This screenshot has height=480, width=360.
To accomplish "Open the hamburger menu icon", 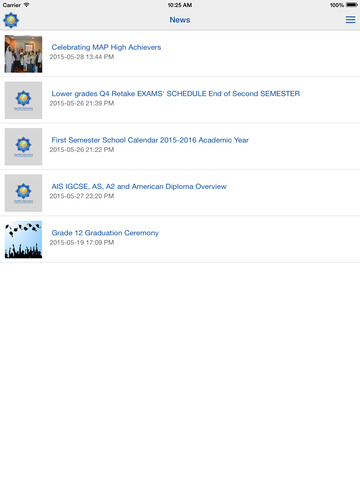I will pos(350,20).
